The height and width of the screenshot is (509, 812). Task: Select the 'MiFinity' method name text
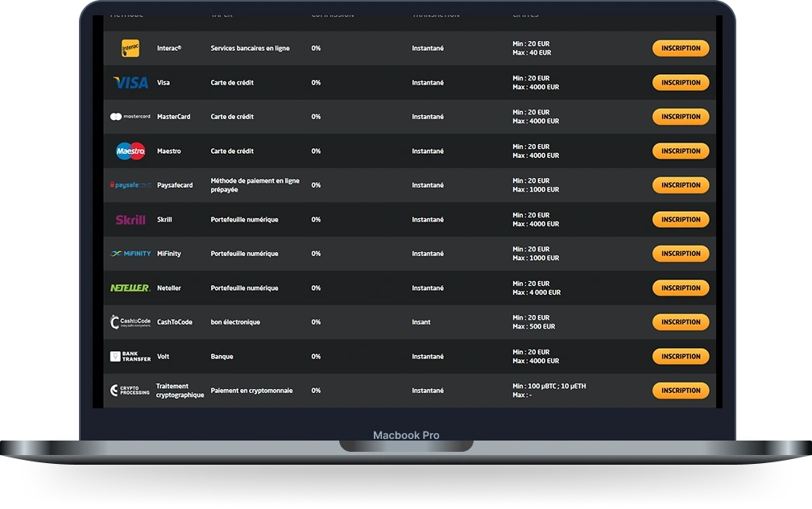(x=169, y=254)
